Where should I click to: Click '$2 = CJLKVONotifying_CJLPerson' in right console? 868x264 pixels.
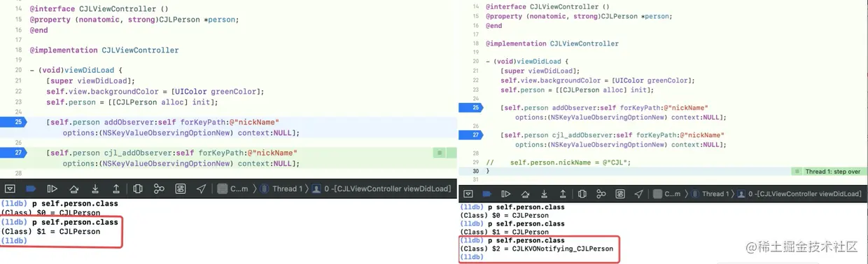(553, 249)
